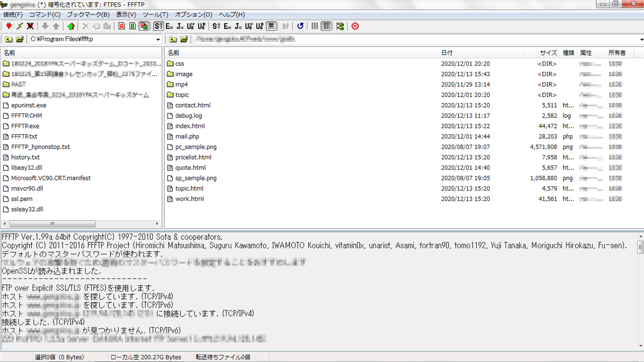Screen dimensions: 644x362
Task: Open the 接続(F) menu
Action: (13, 14)
